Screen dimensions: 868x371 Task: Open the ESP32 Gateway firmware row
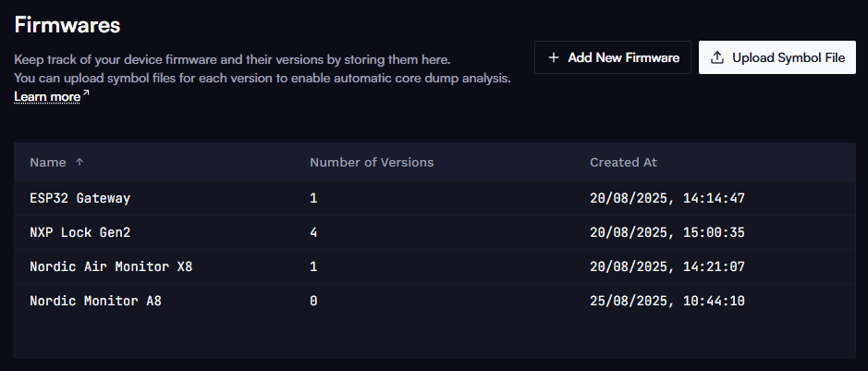pos(434,198)
